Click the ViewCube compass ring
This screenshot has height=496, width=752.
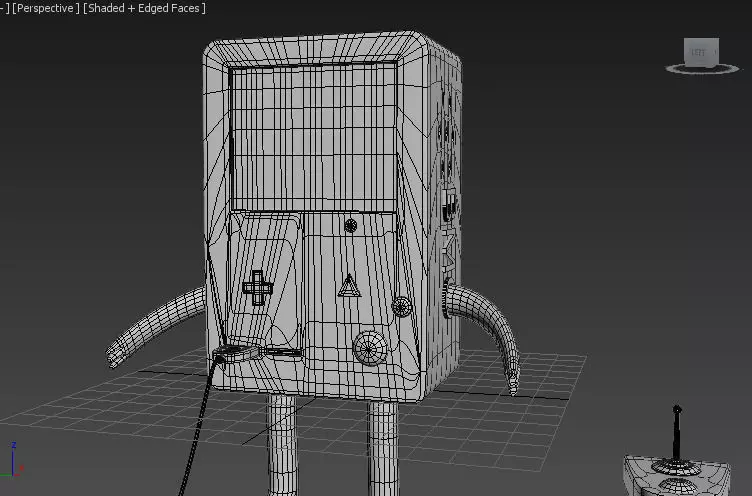[x=702, y=70]
